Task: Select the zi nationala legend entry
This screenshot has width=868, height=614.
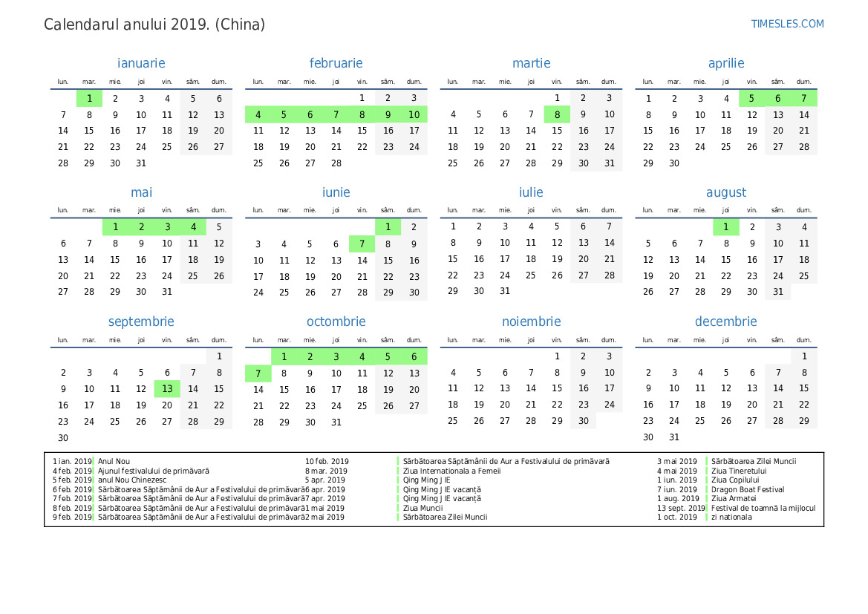Action: point(731,517)
